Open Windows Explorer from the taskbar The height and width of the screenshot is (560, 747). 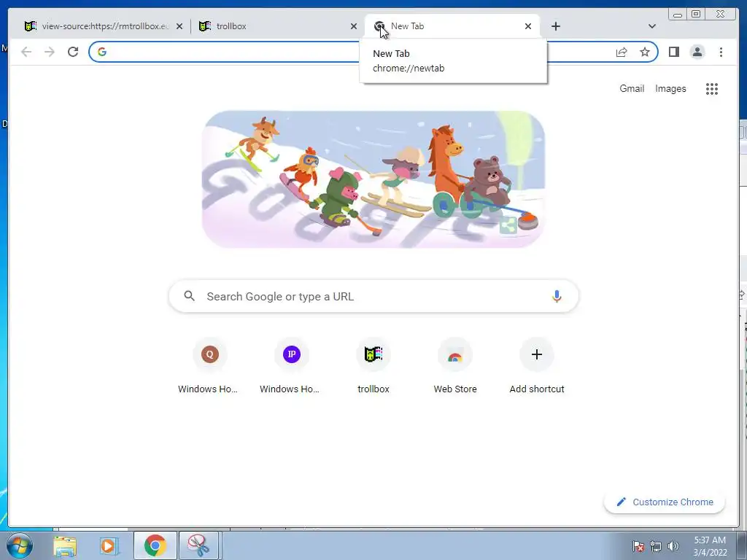(65, 545)
